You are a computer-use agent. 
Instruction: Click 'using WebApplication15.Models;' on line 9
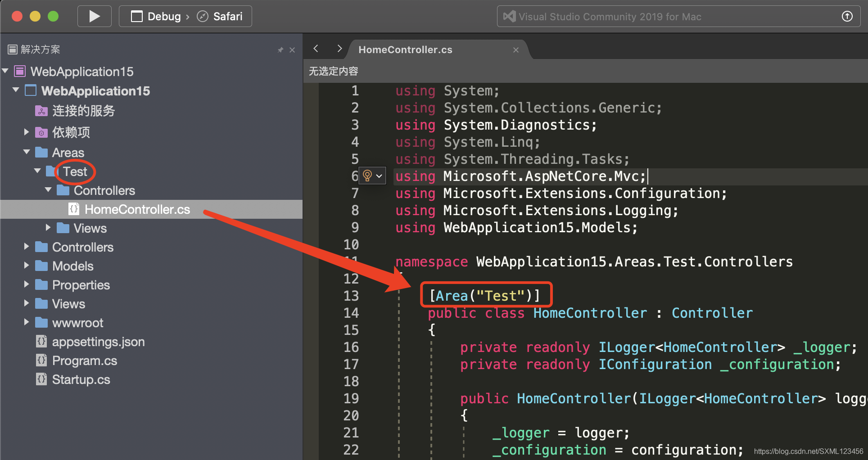pos(516,227)
